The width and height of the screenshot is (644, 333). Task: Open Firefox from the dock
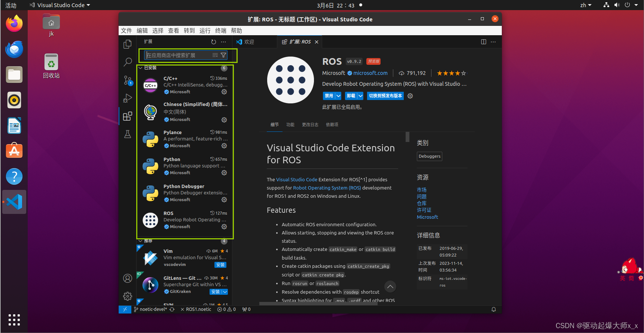pyautogui.click(x=14, y=24)
